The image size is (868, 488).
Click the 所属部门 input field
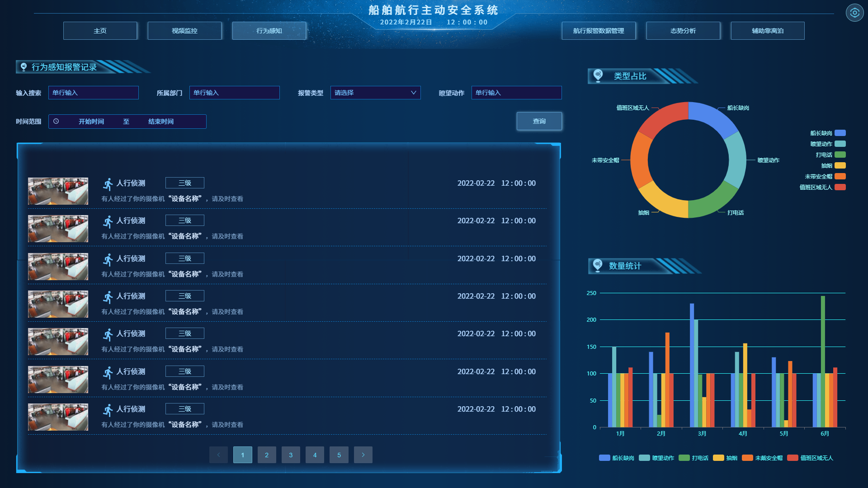click(234, 93)
